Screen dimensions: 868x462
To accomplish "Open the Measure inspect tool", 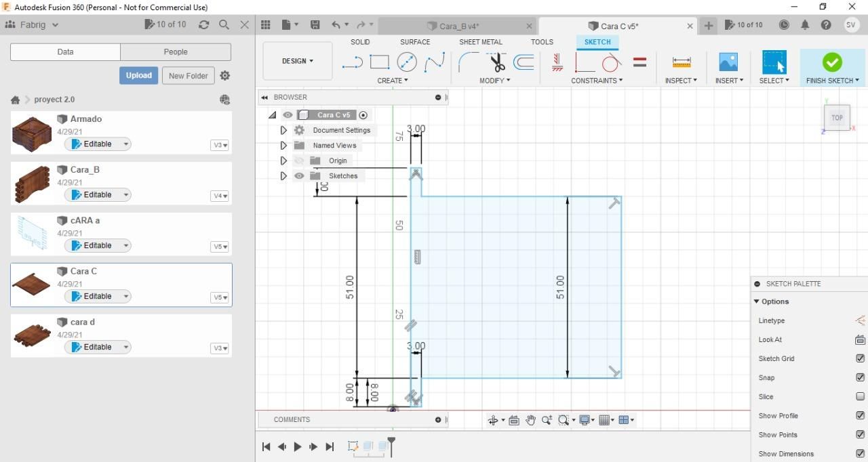I will tap(682, 62).
